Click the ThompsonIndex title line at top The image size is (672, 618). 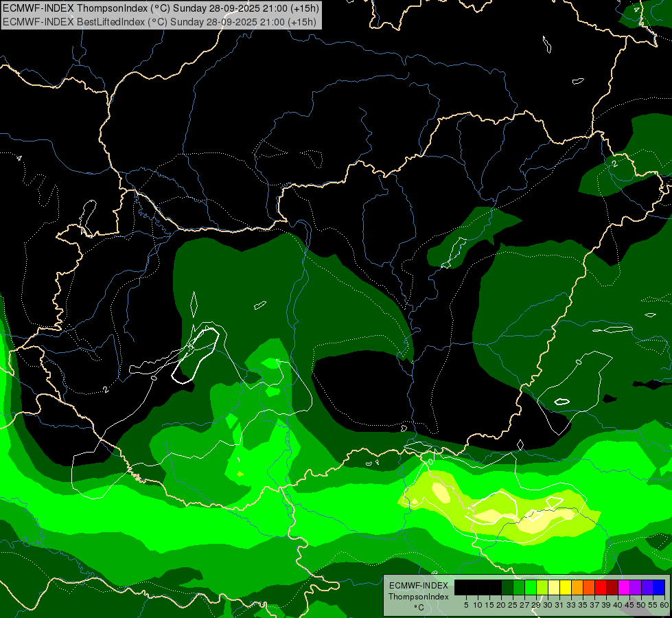click(x=161, y=8)
